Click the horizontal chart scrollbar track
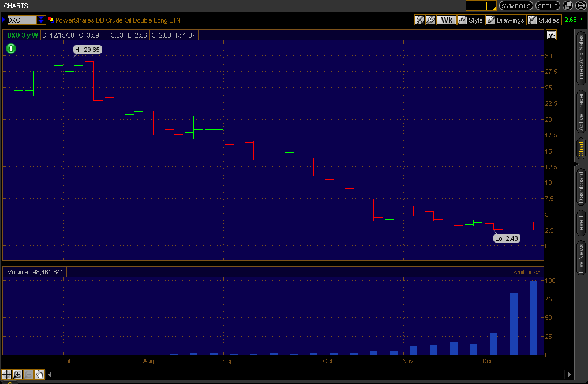The image size is (588, 384). [309, 374]
